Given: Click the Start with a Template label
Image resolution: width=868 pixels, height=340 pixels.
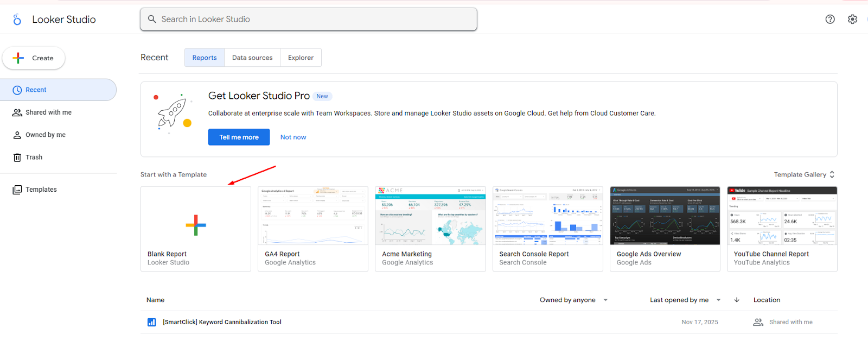Looking at the screenshot, I should 174,174.
